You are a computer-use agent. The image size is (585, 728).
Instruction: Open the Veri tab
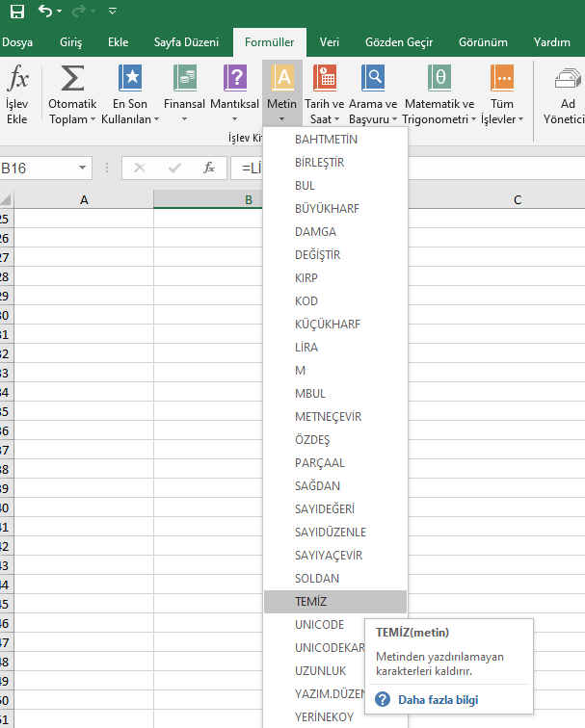point(330,42)
